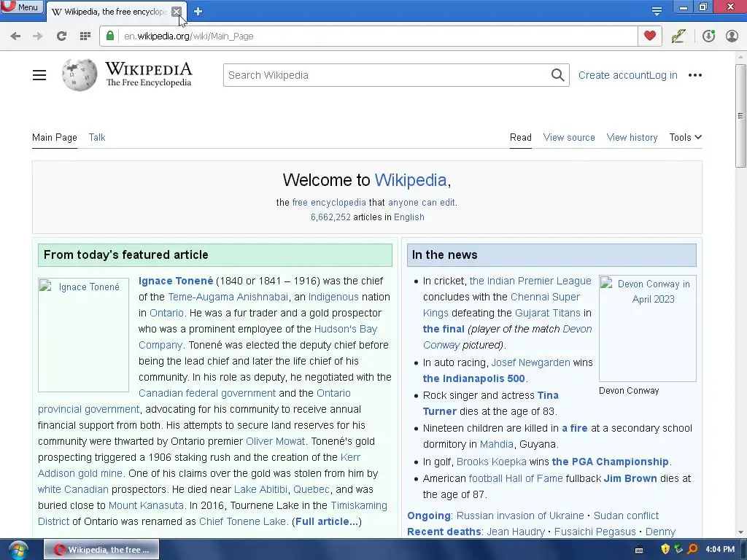Image resolution: width=747 pixels, height=560 pixels.
Task: Click the tab list menu icon
Action: [x=657, y=11]
